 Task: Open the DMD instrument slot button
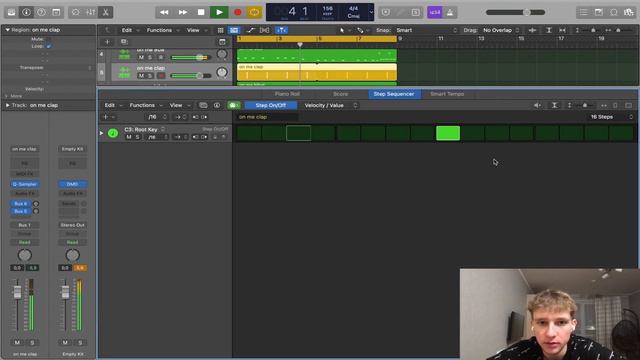(x=72, y=184)
